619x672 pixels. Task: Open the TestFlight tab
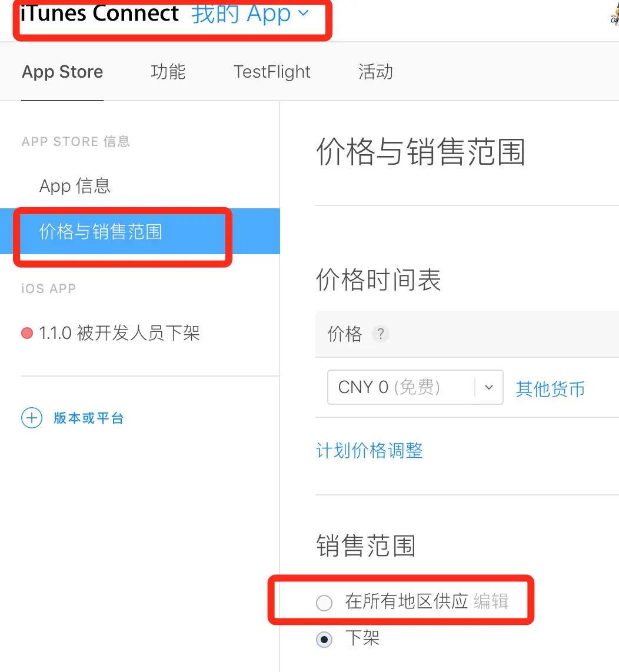272,72
